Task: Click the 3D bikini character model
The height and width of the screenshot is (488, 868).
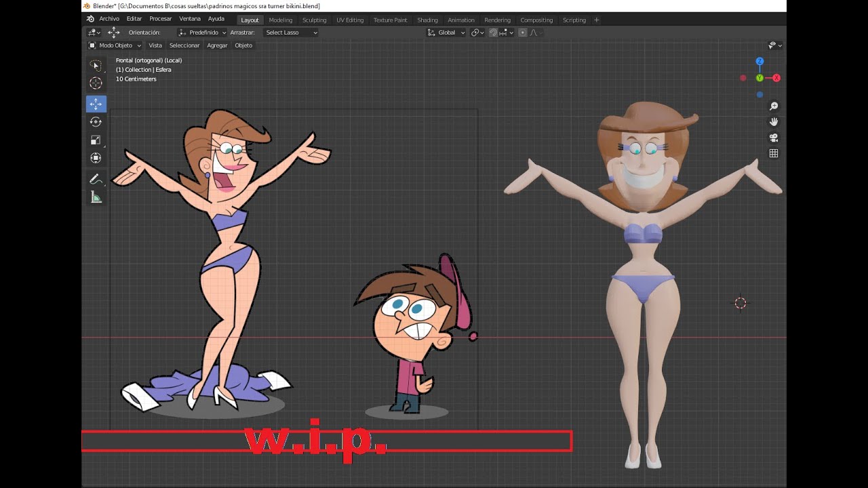Action: coord(642,285)
